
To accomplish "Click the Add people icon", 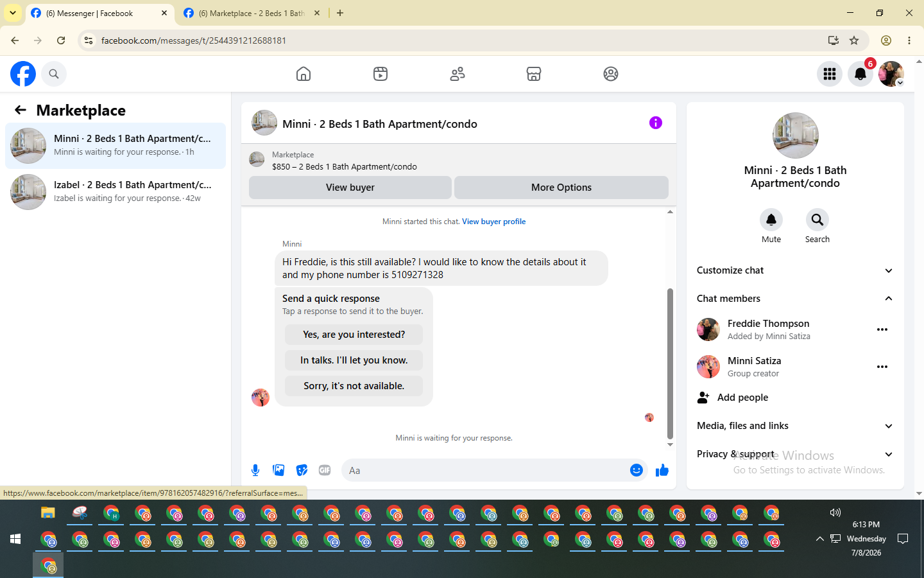I will [x=703, y=398].
